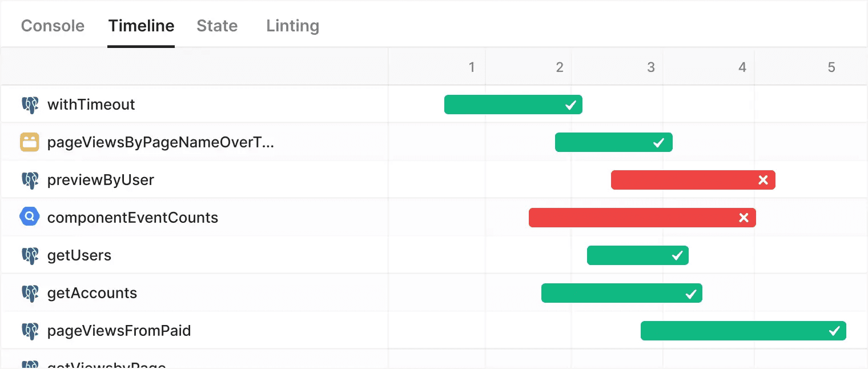The width and height of the screenshot is (868, 369).
Task: Click the red X on previewByUser bar
Action: point(763,180)
